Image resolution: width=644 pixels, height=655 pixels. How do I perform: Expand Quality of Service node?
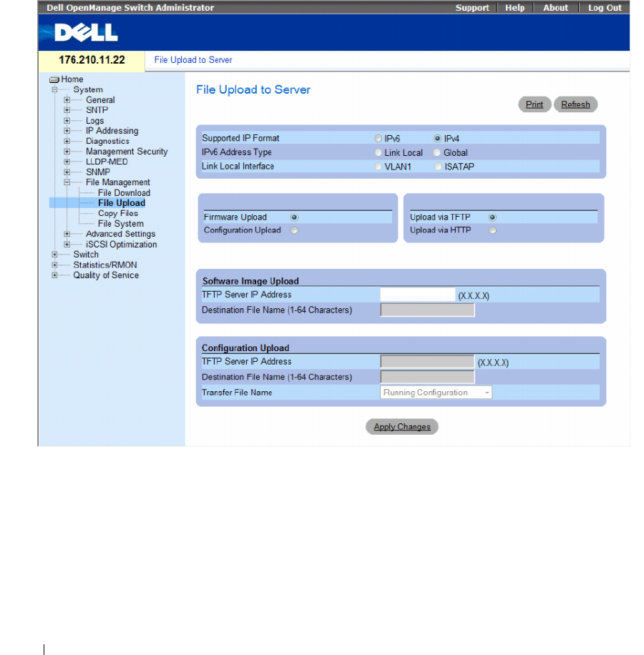[x=55, y=275]
